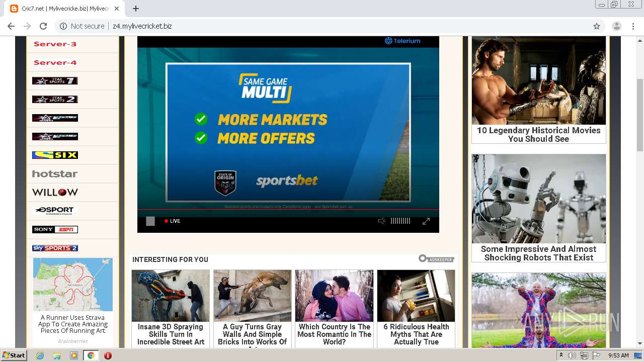644x362 pixels.
Task: Open Star Sports 1 channel logo
Action: click(55, 81)
